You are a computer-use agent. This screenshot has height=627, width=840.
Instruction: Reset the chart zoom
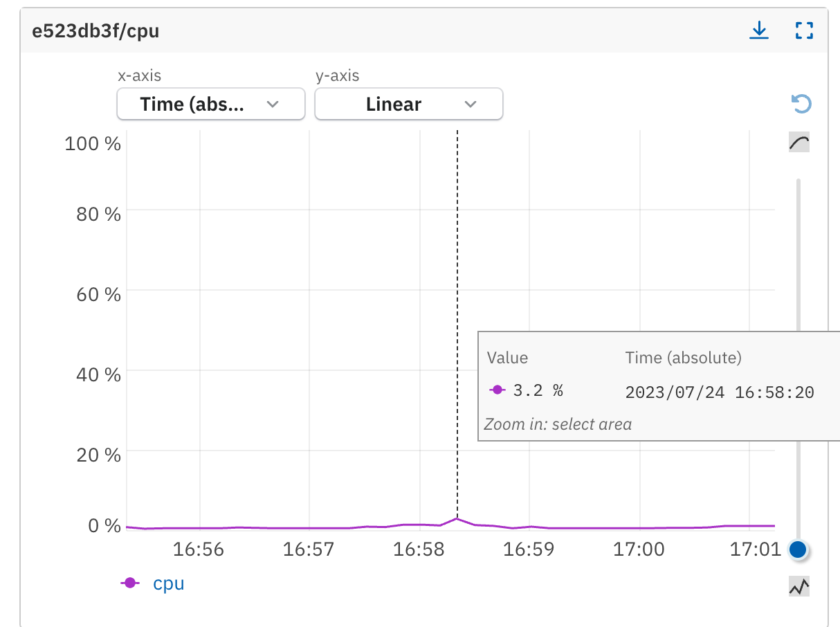tap(800, 102)
